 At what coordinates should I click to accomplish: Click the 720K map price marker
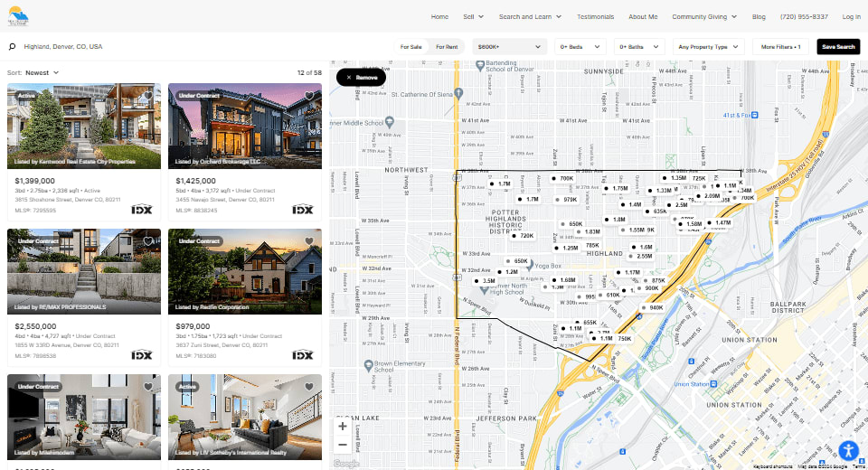523,236
